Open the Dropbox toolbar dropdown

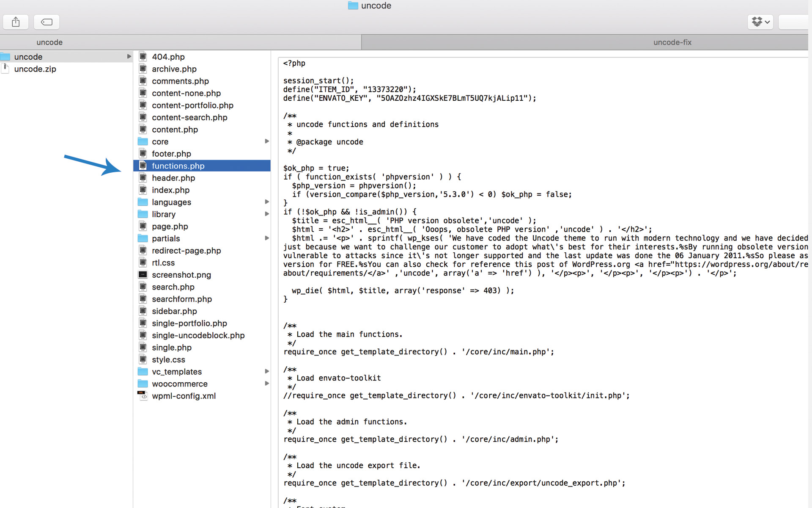tap(760, 22)
